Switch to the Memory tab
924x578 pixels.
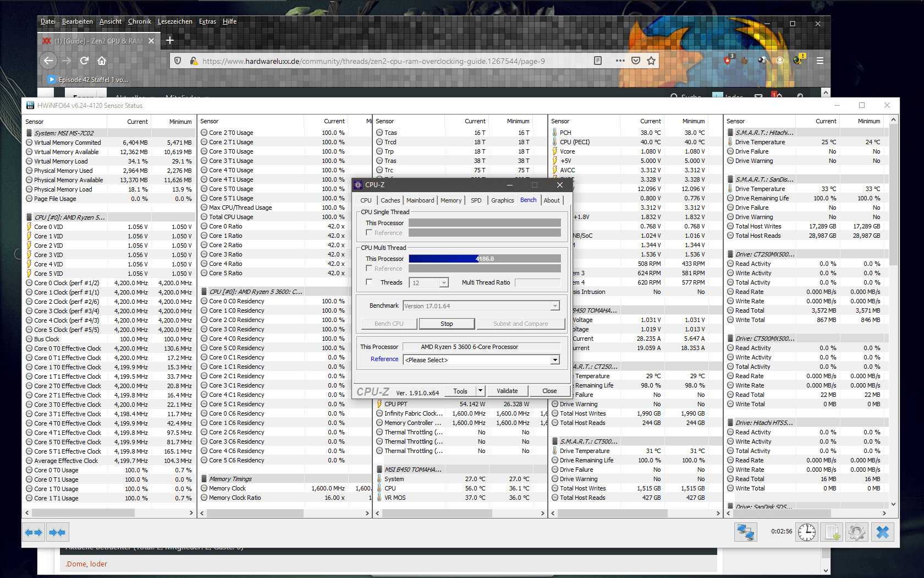451,200
